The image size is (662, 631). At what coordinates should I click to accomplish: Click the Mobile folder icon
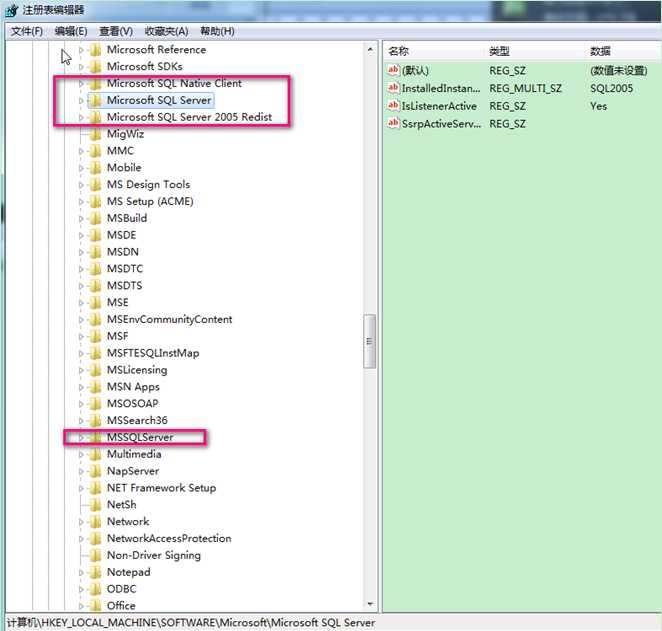coord(96,168)
